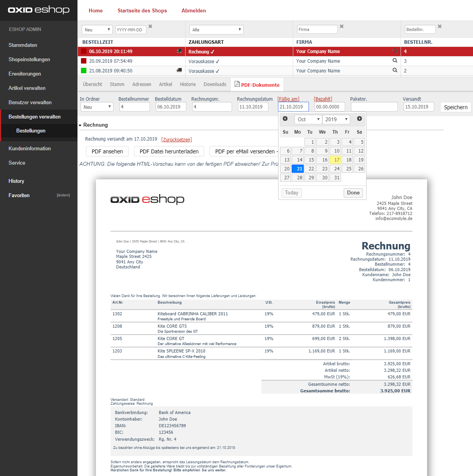Click Abmelden to log out
473x476 pixels.
click(194, 10)
